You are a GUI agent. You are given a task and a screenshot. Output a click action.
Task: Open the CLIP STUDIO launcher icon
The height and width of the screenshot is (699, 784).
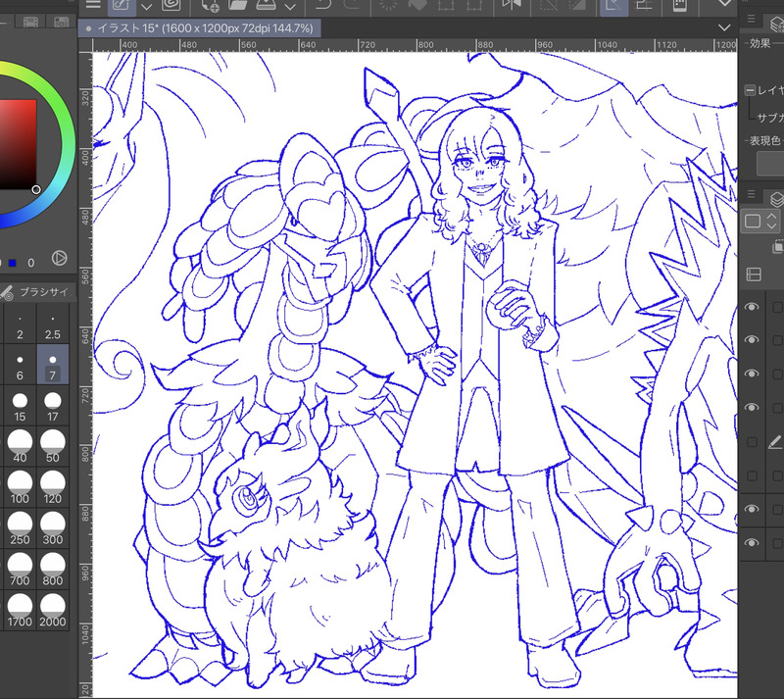[x=171, y=5]
